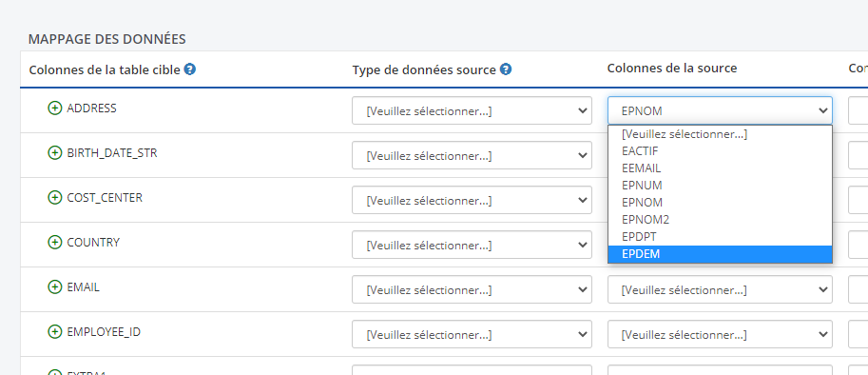The width and height of the screenshot is (868, 375).
Task: Click the Colonnes de la source header
Action: [x=672, y=69]
